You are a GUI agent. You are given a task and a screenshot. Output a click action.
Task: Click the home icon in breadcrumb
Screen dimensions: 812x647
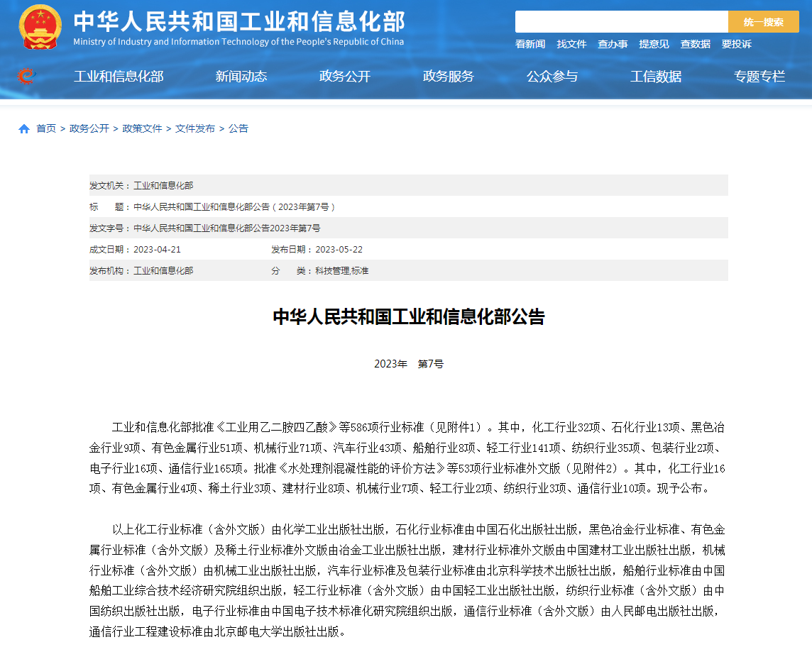tap(24, 129)
